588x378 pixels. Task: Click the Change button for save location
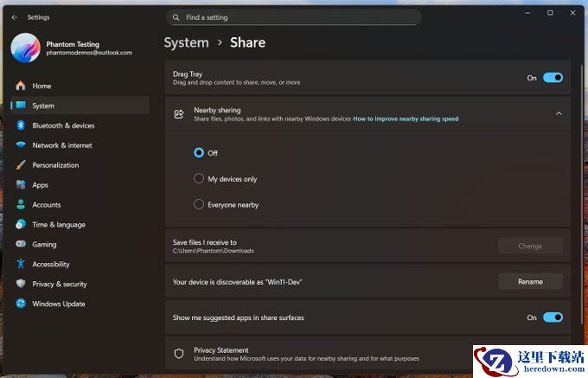coord(530,246)
